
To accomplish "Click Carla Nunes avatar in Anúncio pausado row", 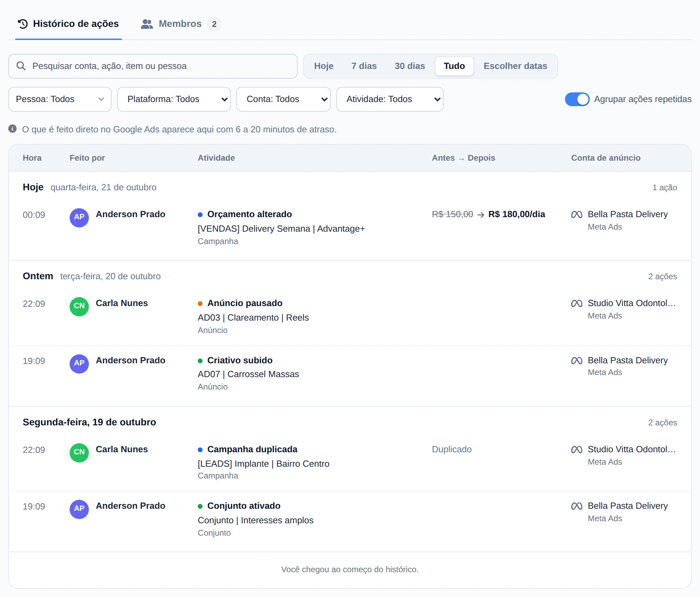I will [79, 306].
